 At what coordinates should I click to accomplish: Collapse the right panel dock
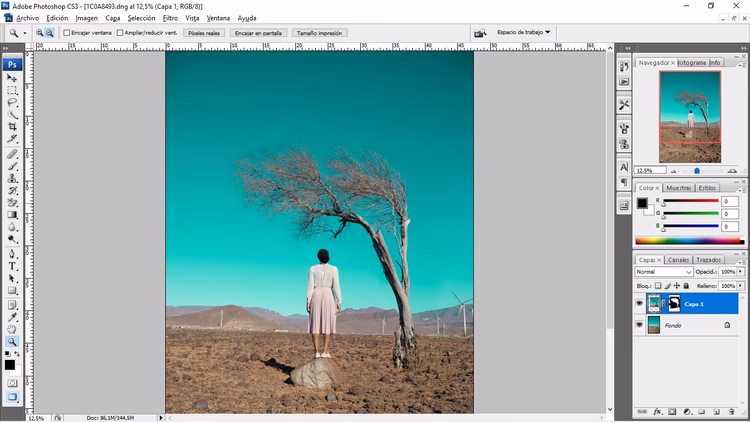tap(743, 48)
